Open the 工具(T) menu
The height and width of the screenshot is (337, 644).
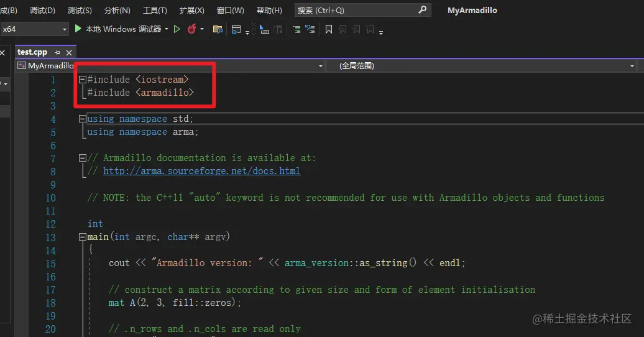pos(155,11)
